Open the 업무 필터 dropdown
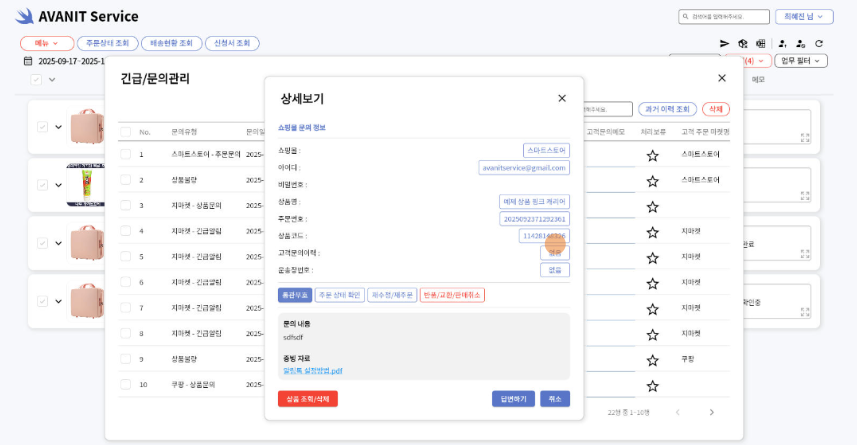Viewport: 857px width, 445px height. pyautogui.click(x=803, y=61)
